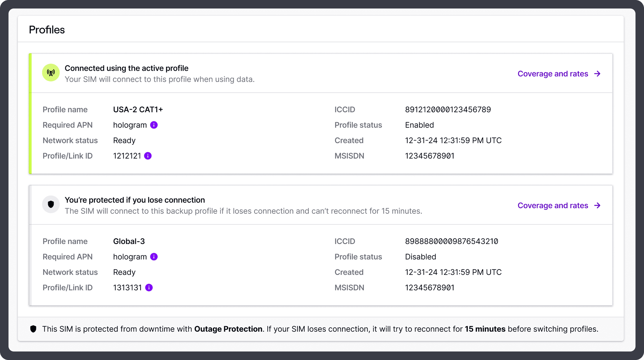Select ICCID 8912120000123456789 value
644x360 pixels.
[448, 109]
